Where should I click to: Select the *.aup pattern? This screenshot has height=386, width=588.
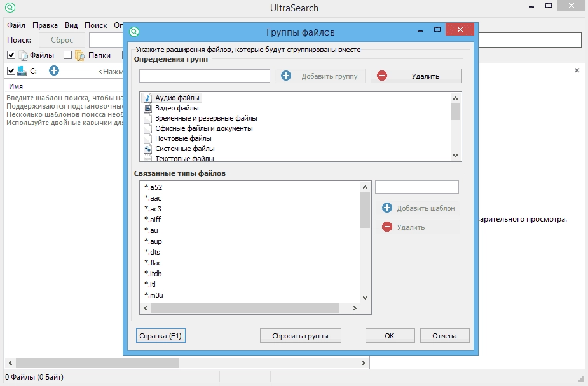click(153, 241)
